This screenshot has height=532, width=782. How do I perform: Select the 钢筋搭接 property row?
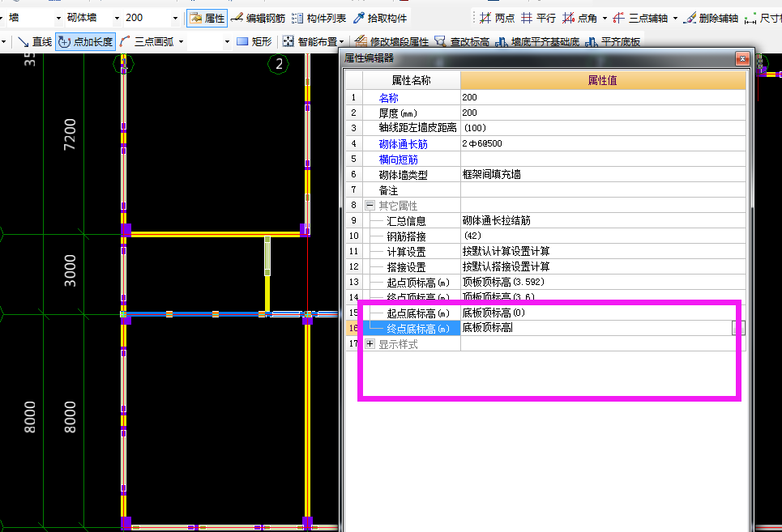(412, 236)
